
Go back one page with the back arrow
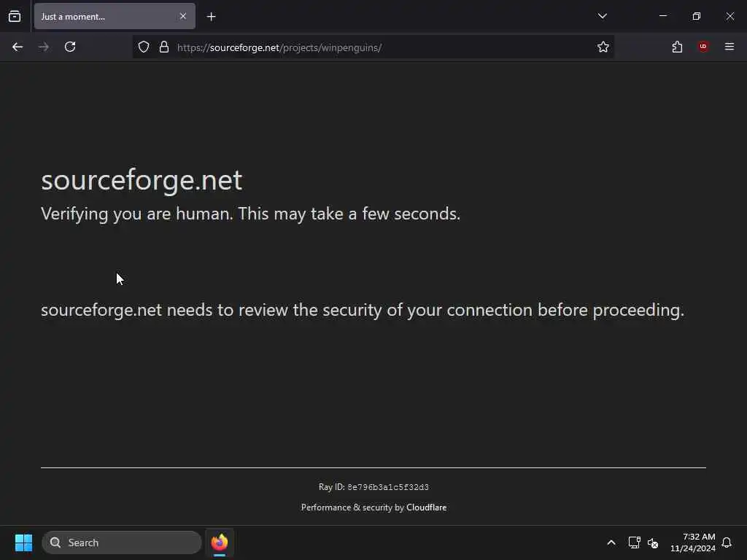(18, 47)
